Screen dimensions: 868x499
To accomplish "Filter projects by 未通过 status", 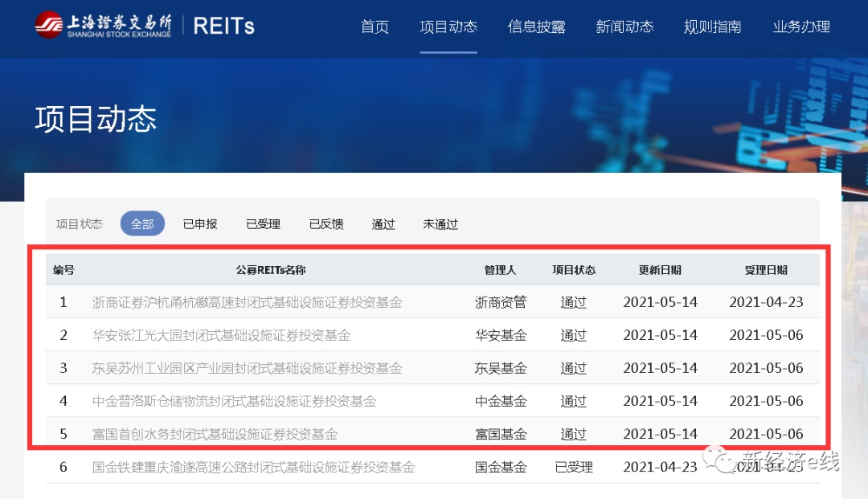I will [x=440, y=224].
